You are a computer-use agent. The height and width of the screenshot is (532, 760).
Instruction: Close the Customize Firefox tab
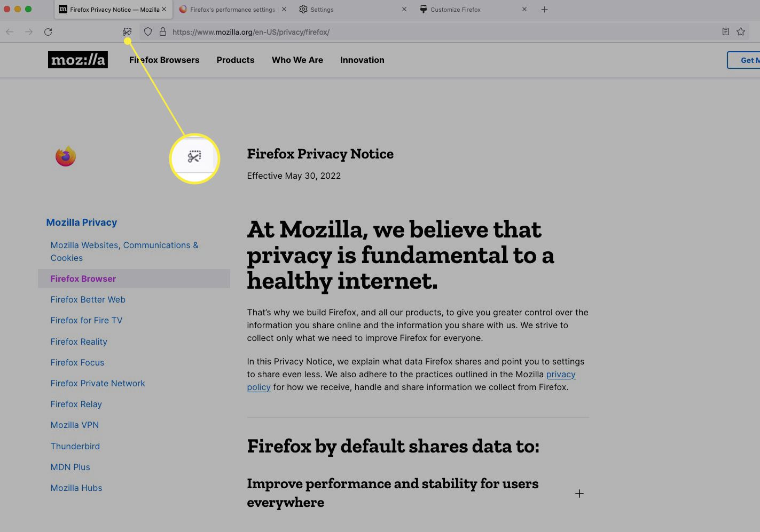coord(524,10)
